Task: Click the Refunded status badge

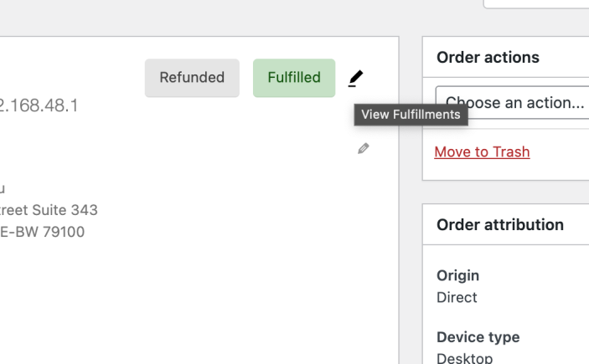Action: [x=192, y=78]
